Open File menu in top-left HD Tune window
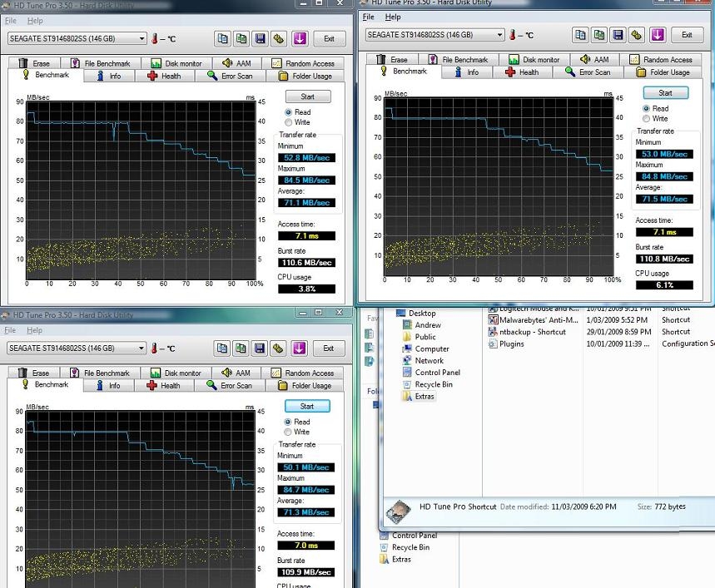 [11, 21]
